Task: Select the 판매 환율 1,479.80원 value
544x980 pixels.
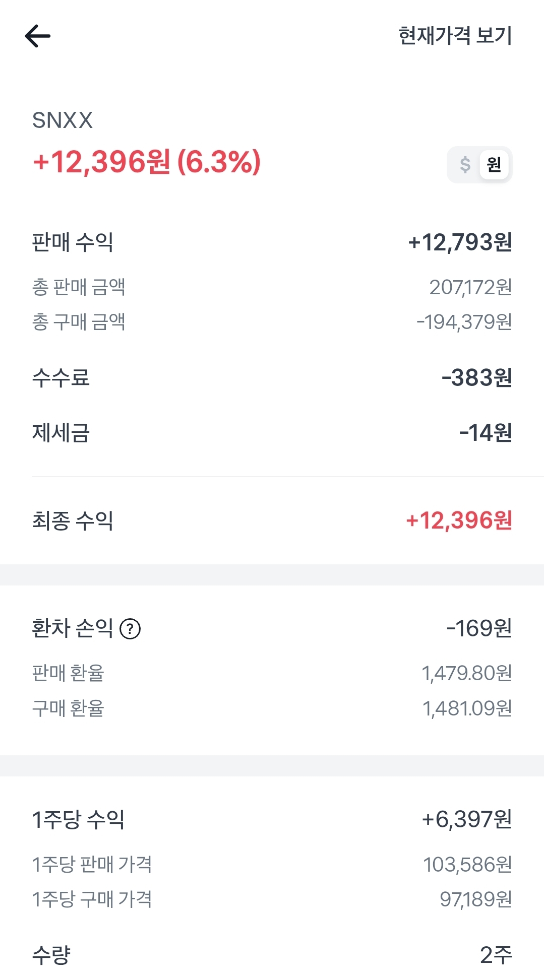Action: [466, 673]
